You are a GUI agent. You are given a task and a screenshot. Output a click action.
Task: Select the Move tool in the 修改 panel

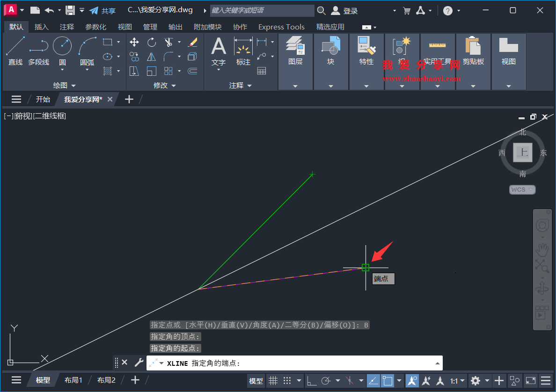coord(134,42)
